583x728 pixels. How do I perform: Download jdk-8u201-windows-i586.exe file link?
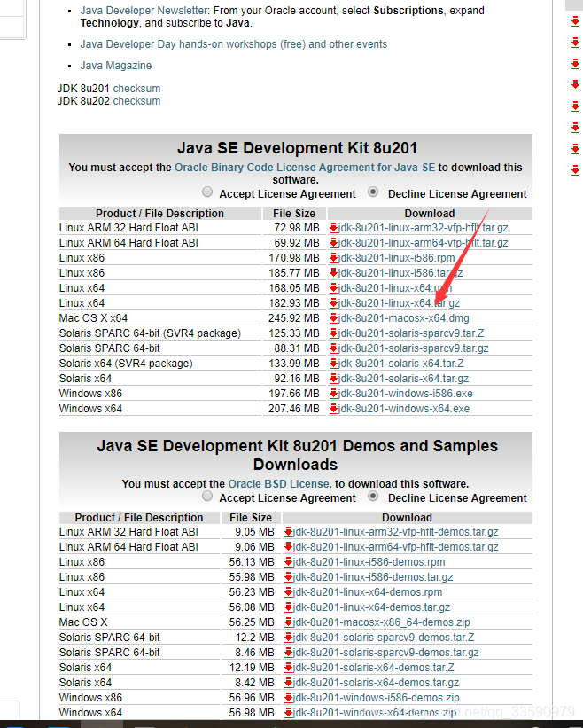406,394
